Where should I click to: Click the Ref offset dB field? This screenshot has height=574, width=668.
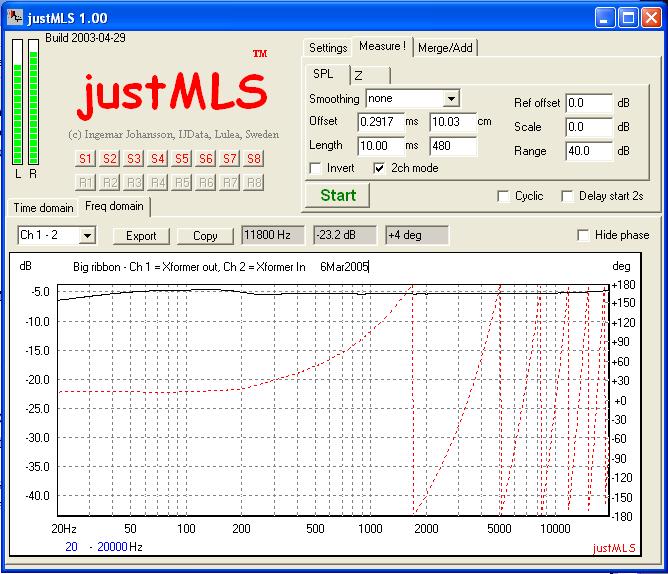click(x=589, y=103)
